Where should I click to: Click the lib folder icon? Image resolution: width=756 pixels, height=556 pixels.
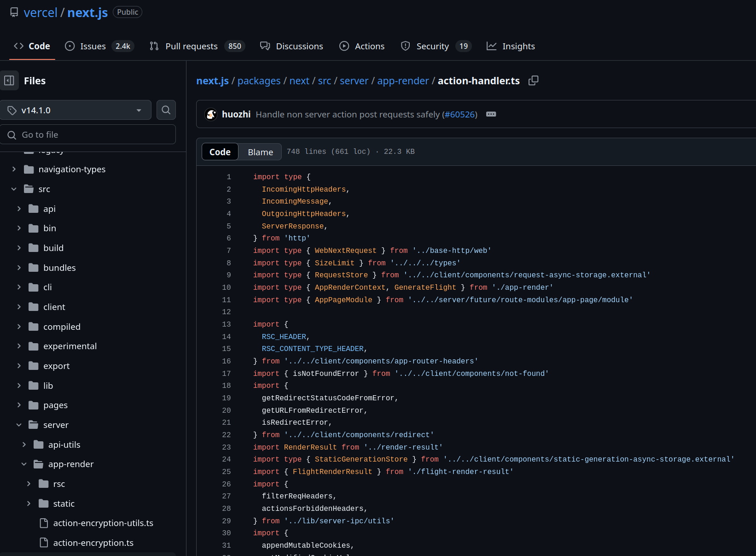pyautogui.click(x=34, y=386)
